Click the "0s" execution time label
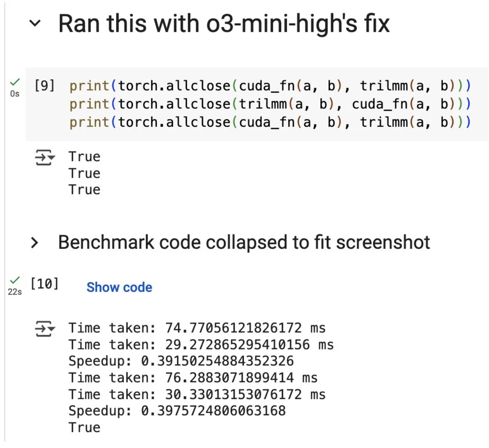This screenshot has width=489, height=448. (x=15, y=94)
